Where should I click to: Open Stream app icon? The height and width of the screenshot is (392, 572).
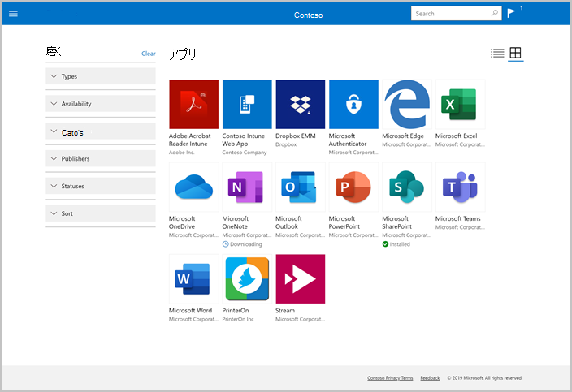pos(301,278)
